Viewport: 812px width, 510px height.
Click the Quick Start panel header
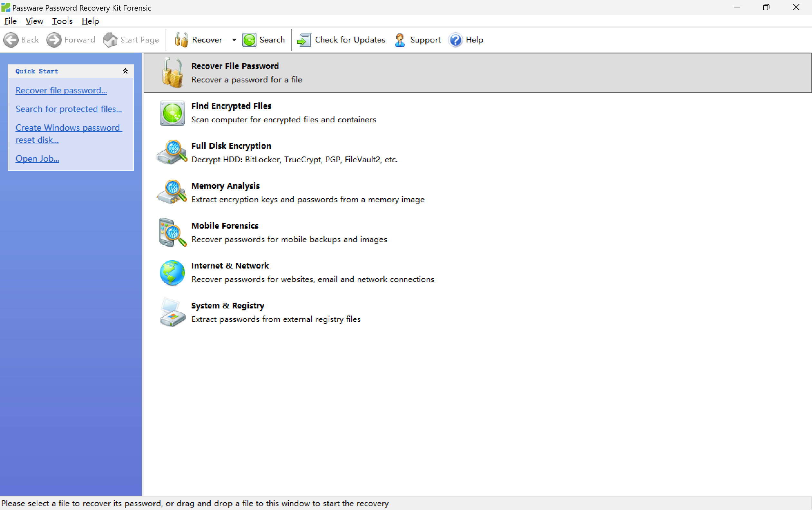[x=71, y=71]
